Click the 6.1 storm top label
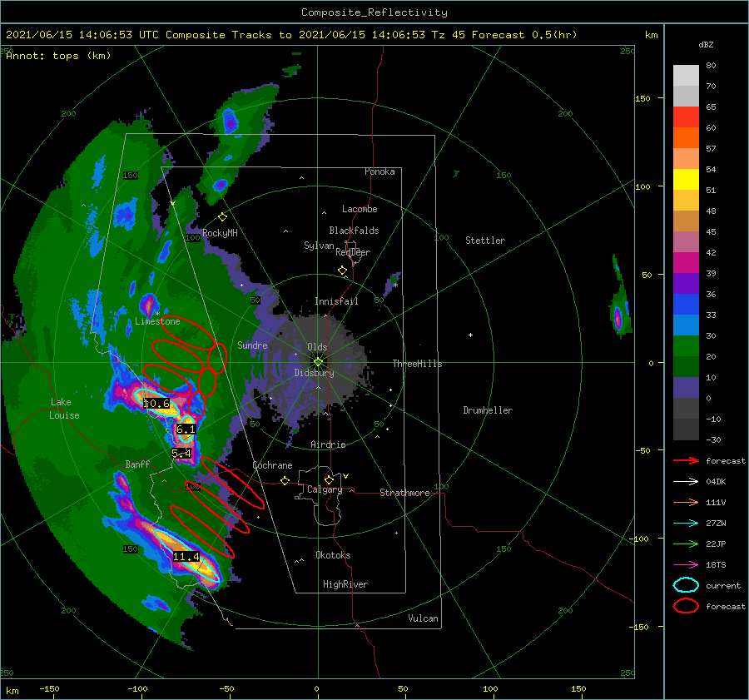The width and height of the screenshot is (749, 700). tap(186, 429)
